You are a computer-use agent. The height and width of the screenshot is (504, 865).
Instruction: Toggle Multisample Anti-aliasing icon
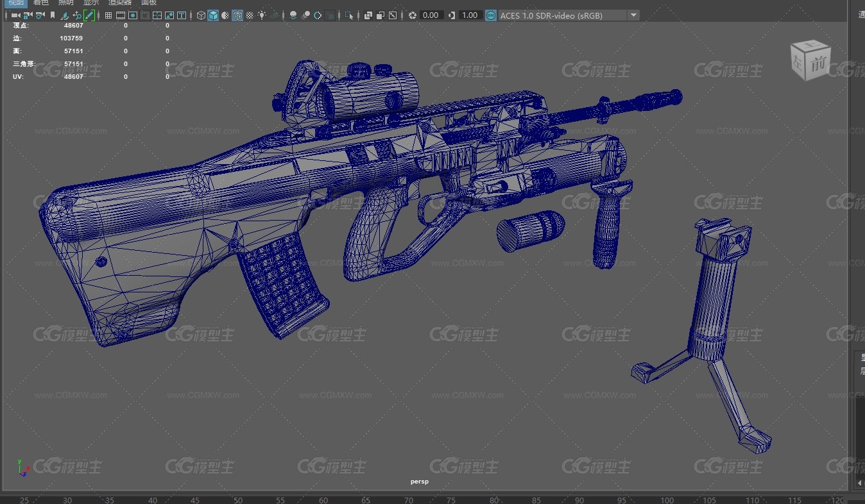point(318,15)
